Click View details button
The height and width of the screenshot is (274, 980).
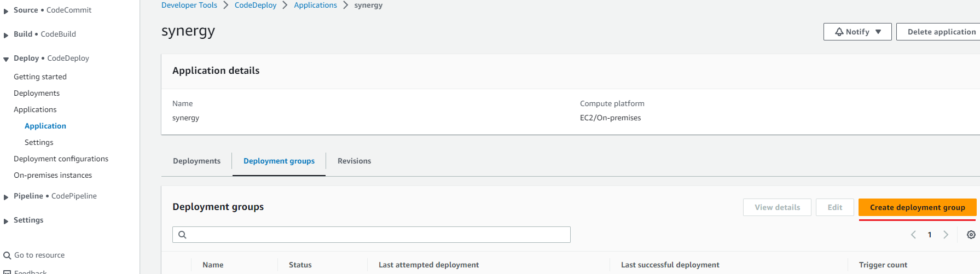tap(777, 207)
